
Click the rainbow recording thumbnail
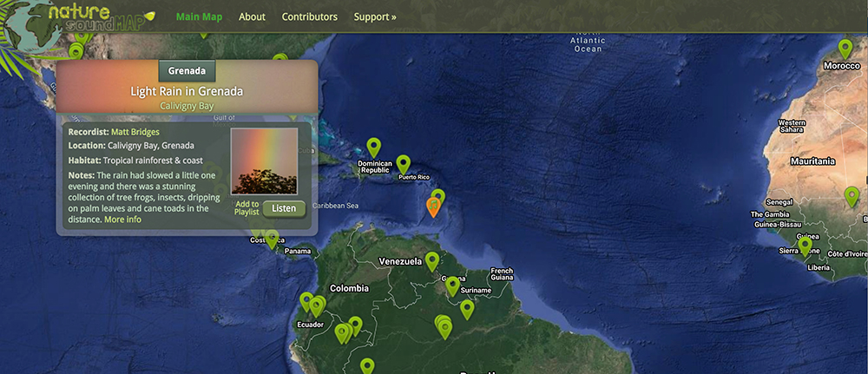click(x=264, y=161)
